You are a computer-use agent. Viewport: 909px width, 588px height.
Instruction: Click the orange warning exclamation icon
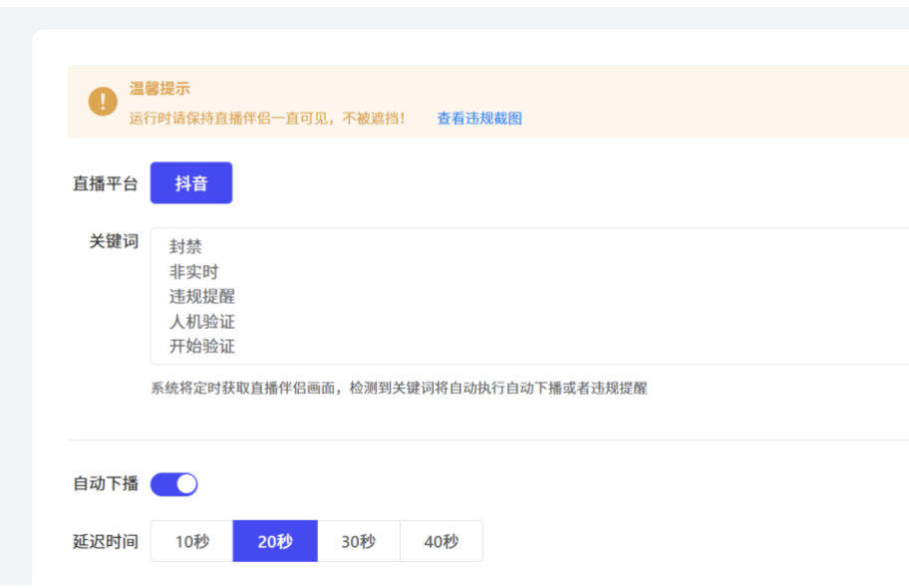[103, 102]
